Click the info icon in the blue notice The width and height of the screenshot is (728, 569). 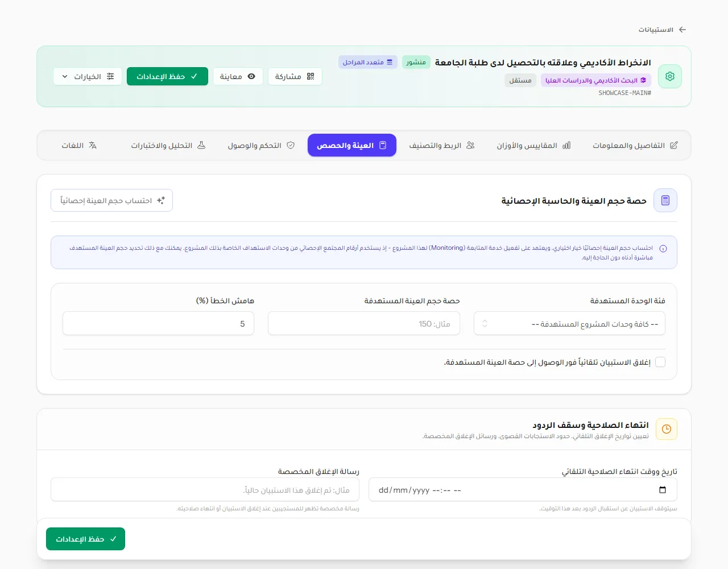pyautogui.click(x=663, y=249)
